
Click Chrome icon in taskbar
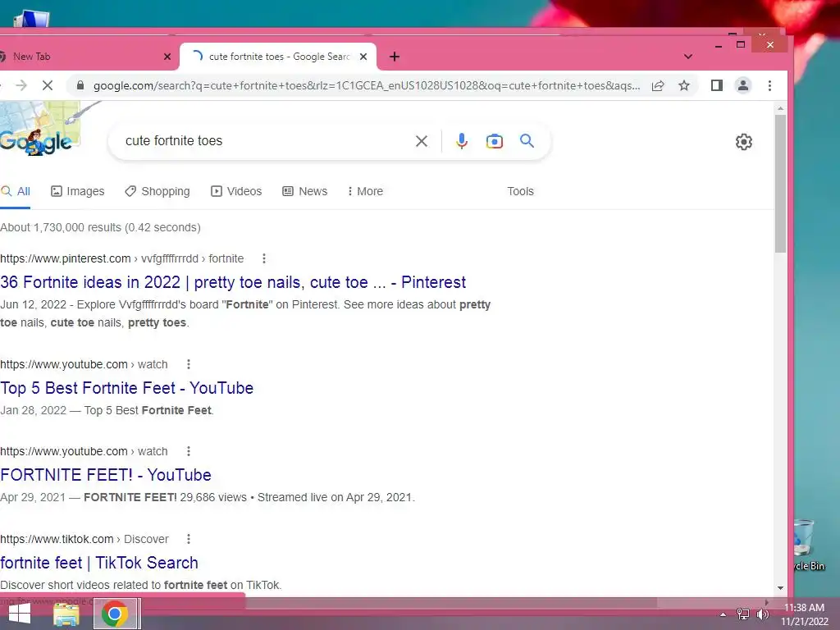(x=115, y=614)
